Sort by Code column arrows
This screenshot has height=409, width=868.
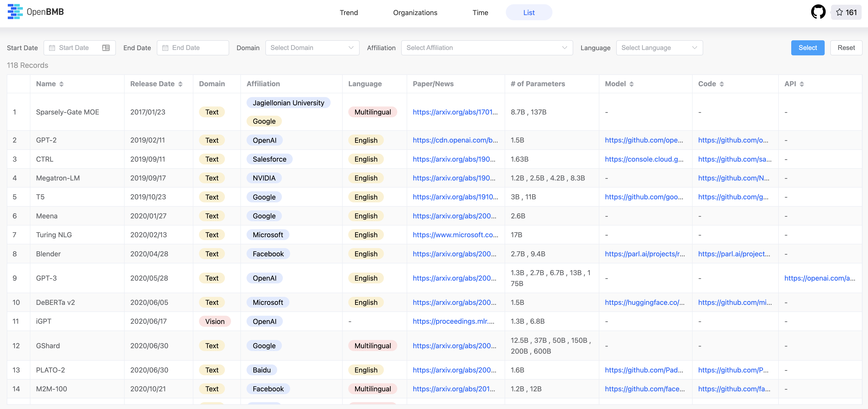pos(722,84)
